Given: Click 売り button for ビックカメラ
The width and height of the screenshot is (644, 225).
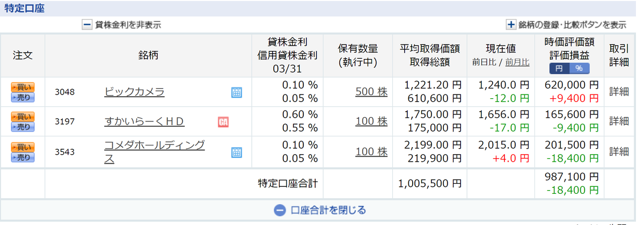Looking at the screenshot, I should 23,97.
